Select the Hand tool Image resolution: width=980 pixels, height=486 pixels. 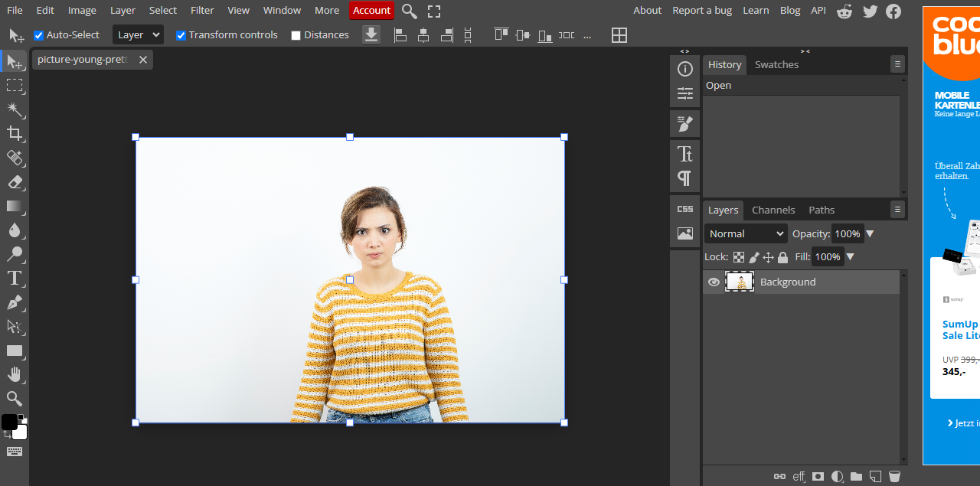coord(15,374)
